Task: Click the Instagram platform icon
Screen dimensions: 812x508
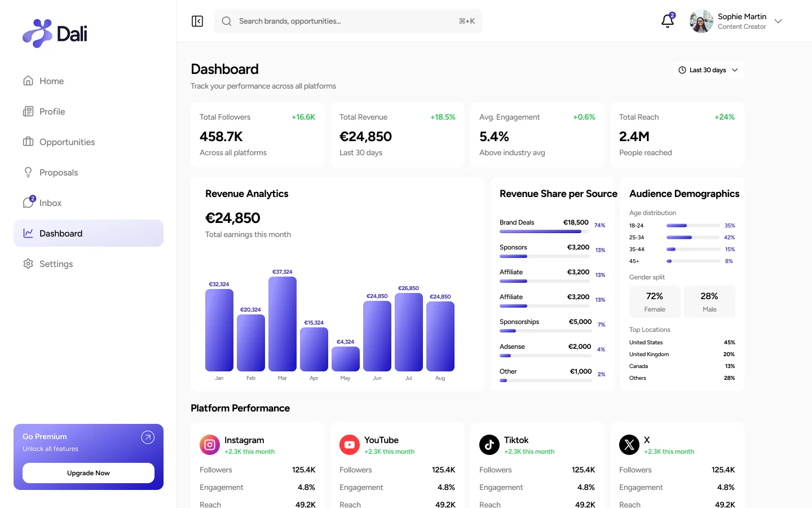Action: [x=210, y=445]
